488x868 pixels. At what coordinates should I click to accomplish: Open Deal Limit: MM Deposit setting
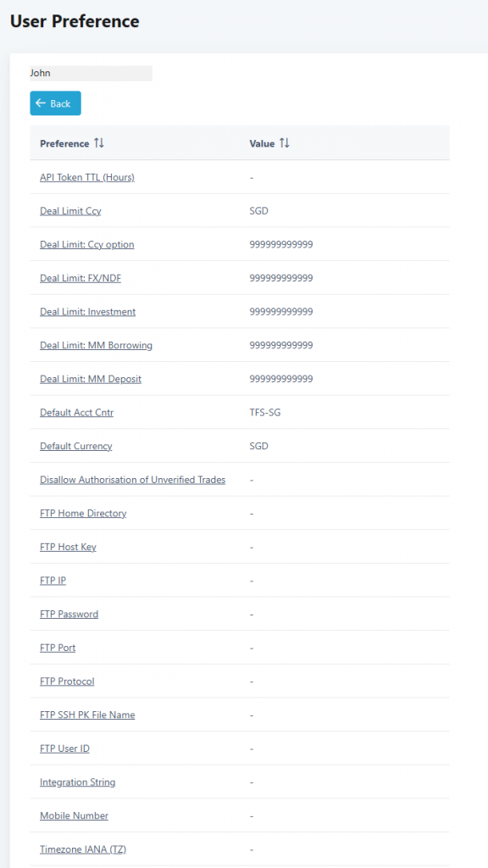(90, 378)
